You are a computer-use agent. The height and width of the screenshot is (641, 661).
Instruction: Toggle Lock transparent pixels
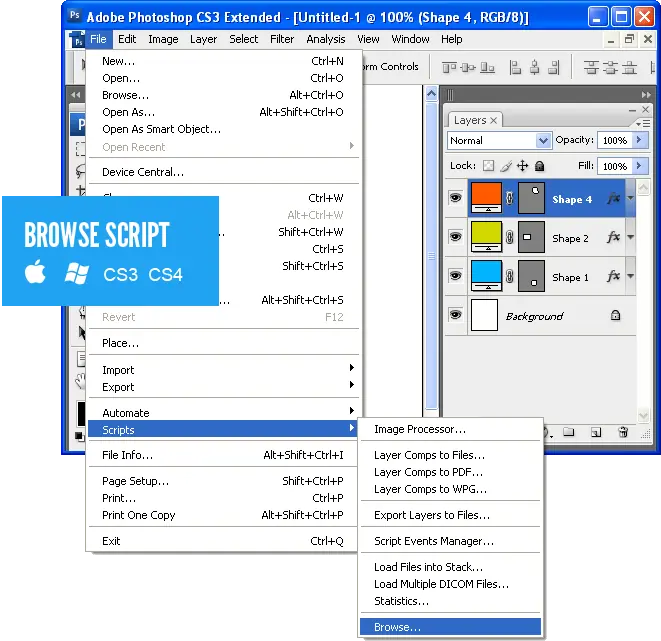(489, 166)
